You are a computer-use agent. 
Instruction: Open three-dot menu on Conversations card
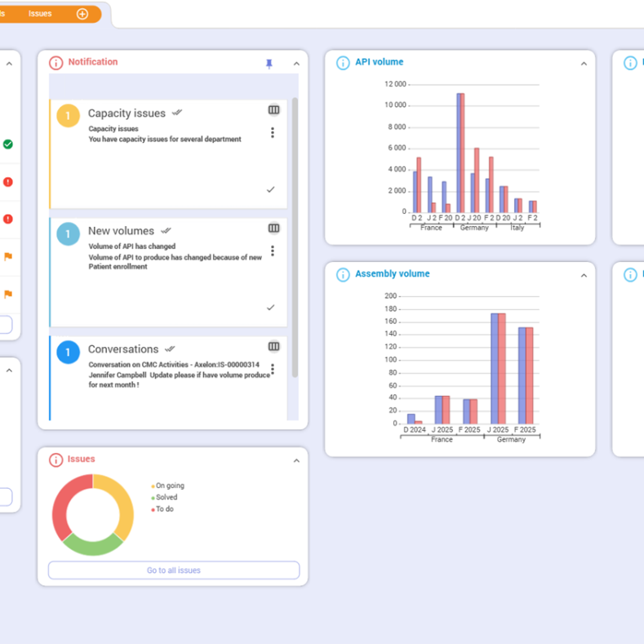tap(273, 369)
